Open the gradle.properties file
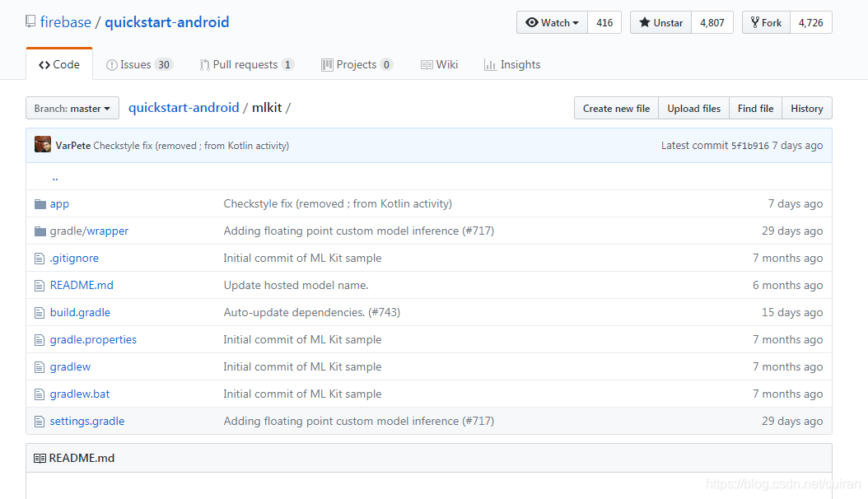The height and width of the screenshot is (499, 868). (x=93, y=340)
